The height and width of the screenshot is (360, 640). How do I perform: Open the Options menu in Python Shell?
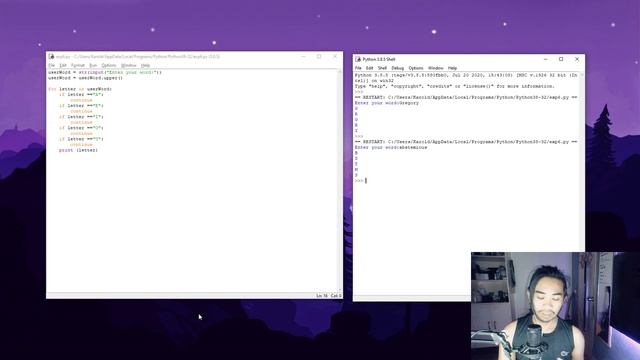pyautogui.click(x=416, y=68)
